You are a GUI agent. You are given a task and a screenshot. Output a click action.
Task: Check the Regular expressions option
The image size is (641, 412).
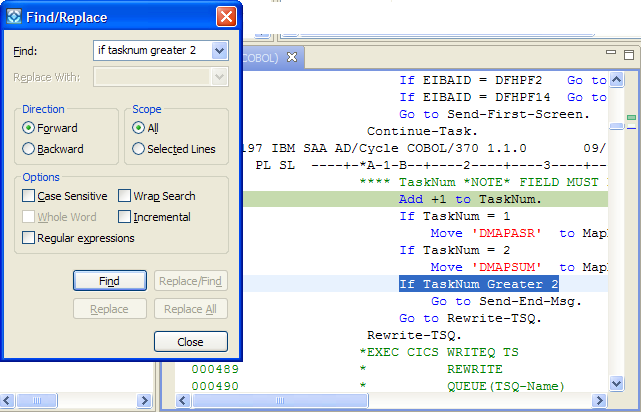tap(28, 238)
